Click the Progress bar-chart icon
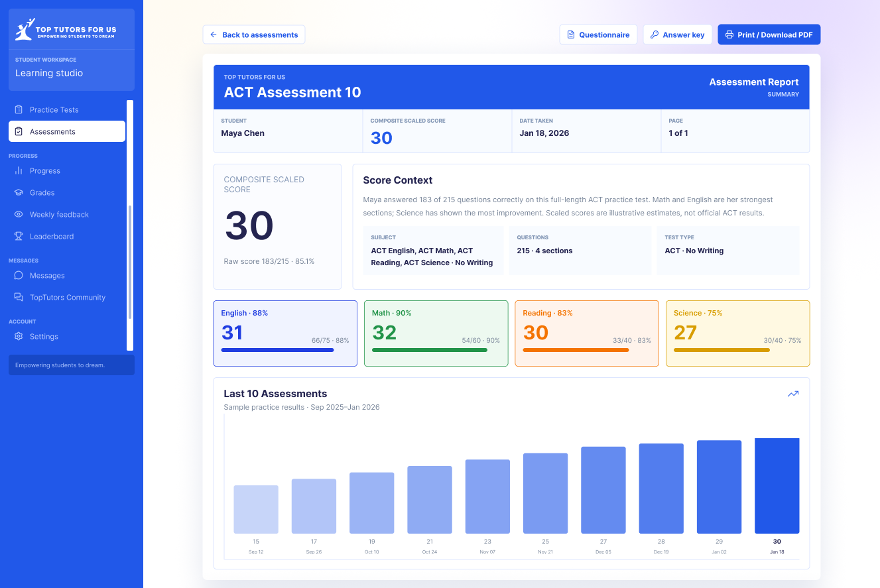Image resolution: width=880 pixels, height=588 pixels. (x=19, y=170)
